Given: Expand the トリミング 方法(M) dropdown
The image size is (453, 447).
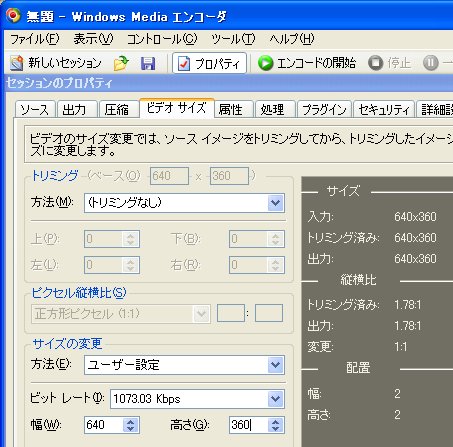Looking at the screenshot, I should pos(275,203).
